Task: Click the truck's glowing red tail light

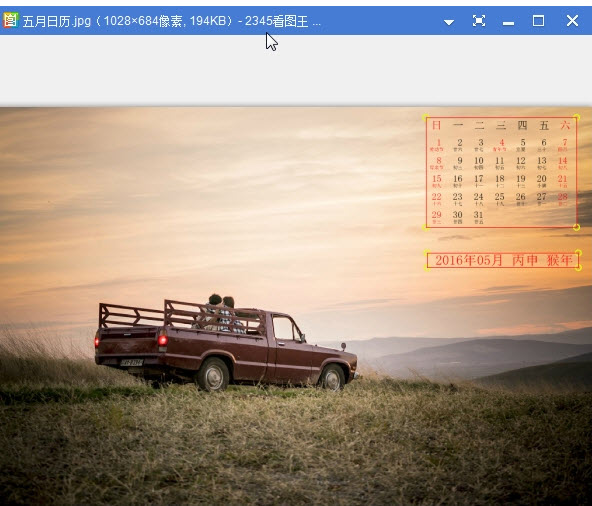Action: pos(162,340)
